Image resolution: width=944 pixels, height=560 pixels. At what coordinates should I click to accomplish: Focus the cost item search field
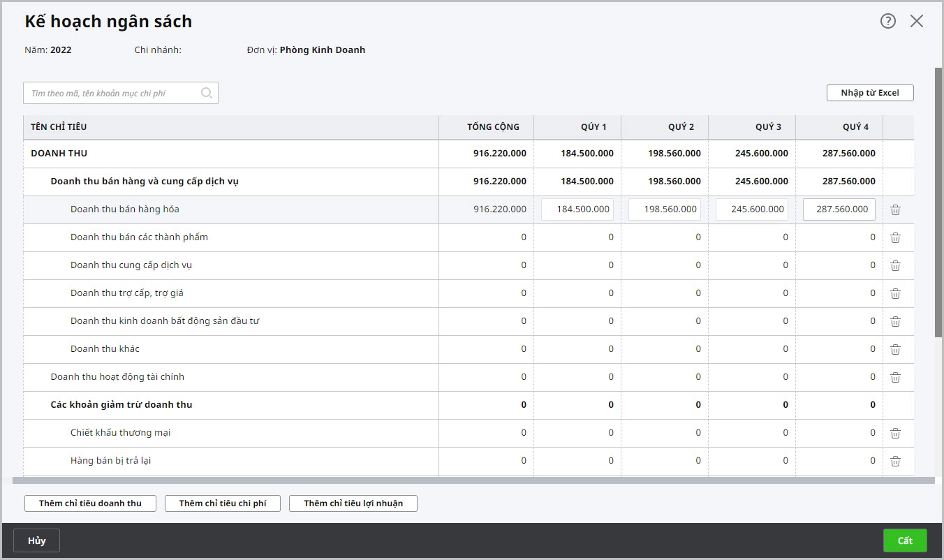point(121,93)
